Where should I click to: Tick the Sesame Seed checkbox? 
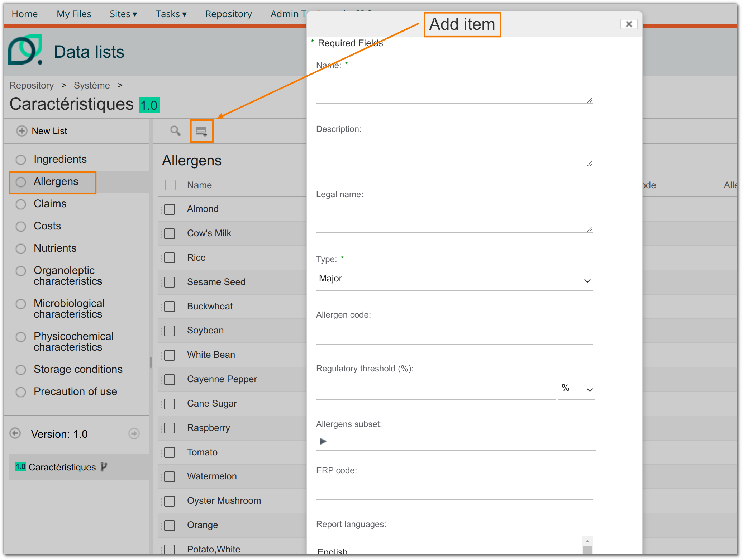coord(170,282)
